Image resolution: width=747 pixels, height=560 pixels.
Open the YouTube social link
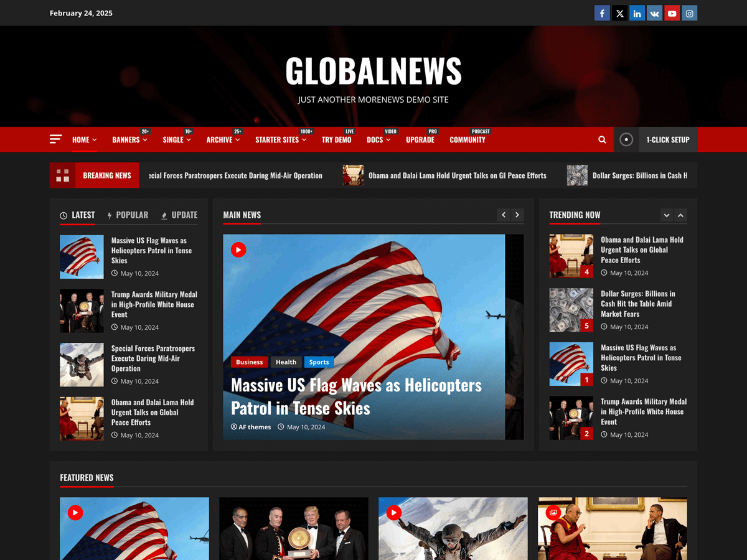coord(672,13)
